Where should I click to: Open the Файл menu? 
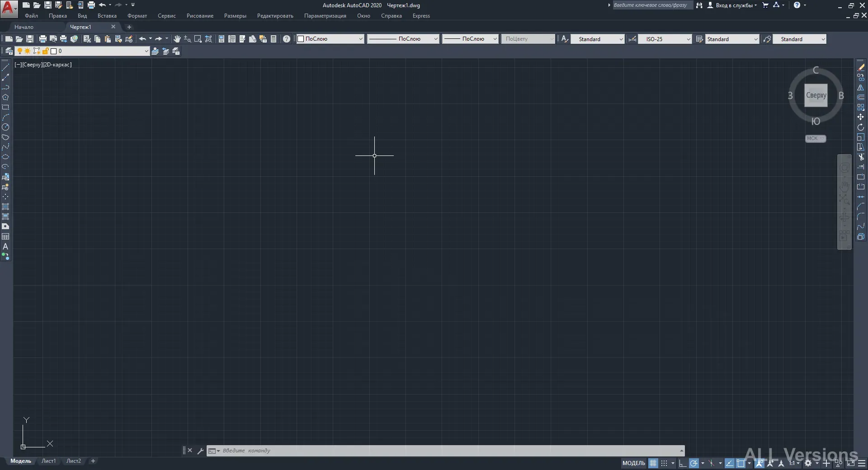(31, 16)
